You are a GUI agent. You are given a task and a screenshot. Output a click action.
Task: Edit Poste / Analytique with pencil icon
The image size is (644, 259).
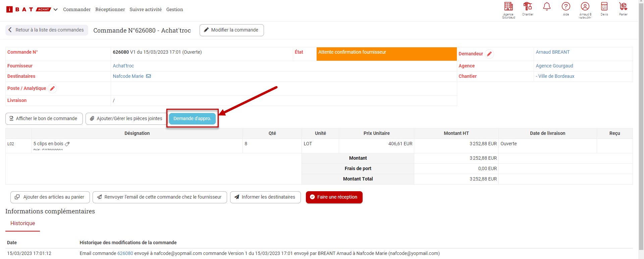(x=52, y=89)
